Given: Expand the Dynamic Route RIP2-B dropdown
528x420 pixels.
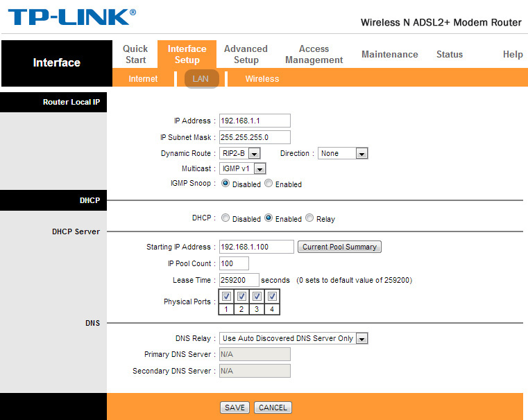Looking at the screenshot, I should coord(240,153).
